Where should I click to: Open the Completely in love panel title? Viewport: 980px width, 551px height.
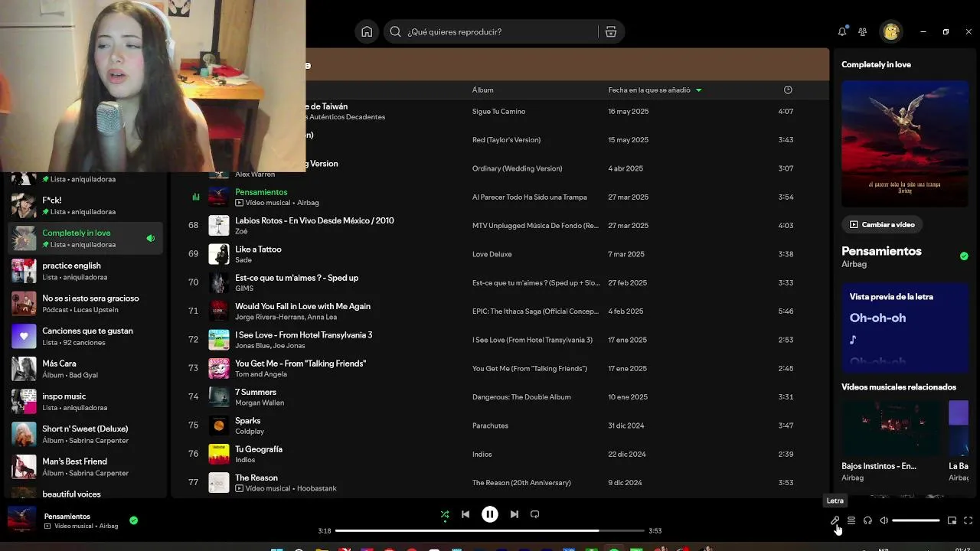coord(876,64)
